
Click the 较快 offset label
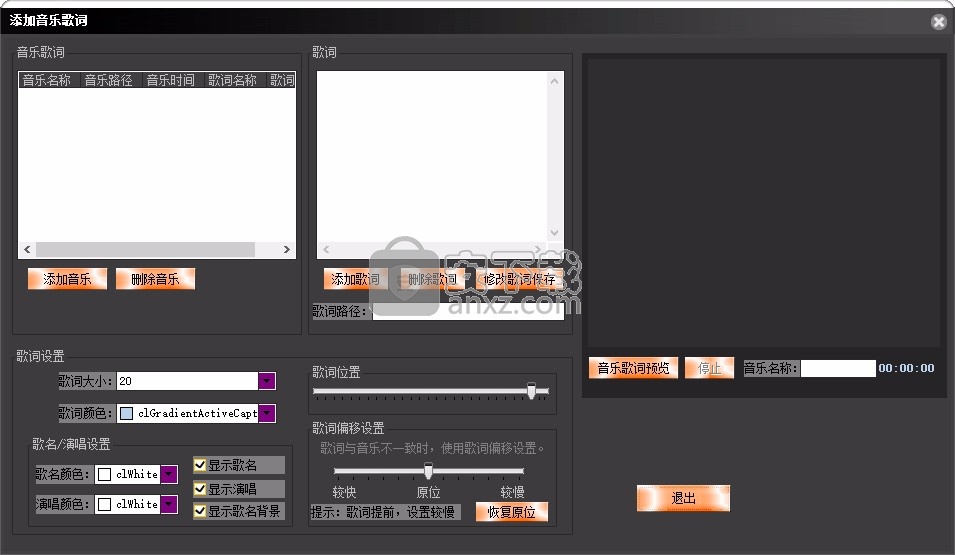344,492
